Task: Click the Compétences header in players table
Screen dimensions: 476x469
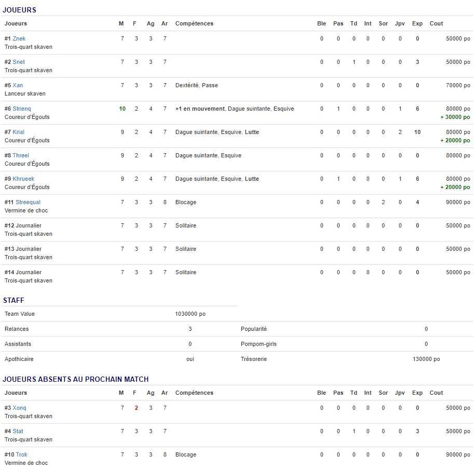Action: 194,23
